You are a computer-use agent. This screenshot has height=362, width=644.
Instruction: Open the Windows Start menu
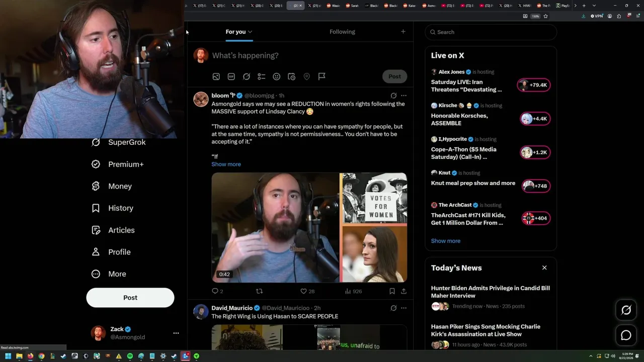click(x=8, y=356)
